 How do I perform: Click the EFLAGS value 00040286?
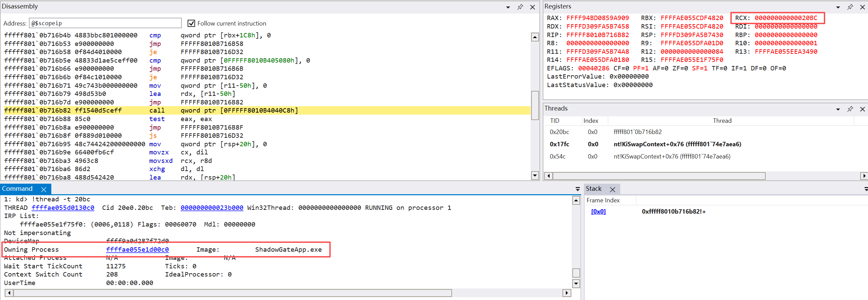(594, 68)
